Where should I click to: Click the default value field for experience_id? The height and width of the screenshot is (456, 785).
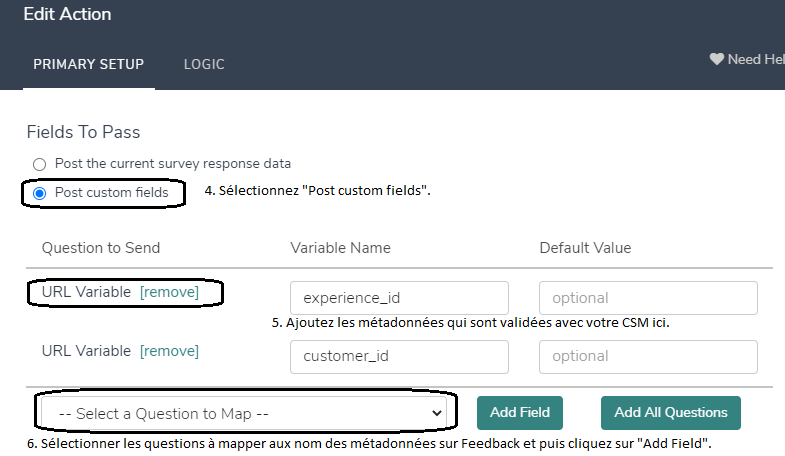(648, 298)
